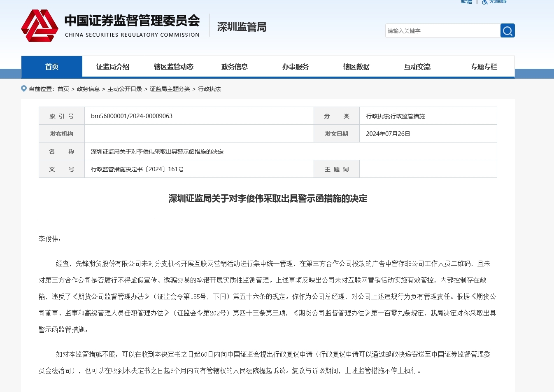554x392 pixels.
Task: Click the 深圳监管局 header title
Action: 242,27
